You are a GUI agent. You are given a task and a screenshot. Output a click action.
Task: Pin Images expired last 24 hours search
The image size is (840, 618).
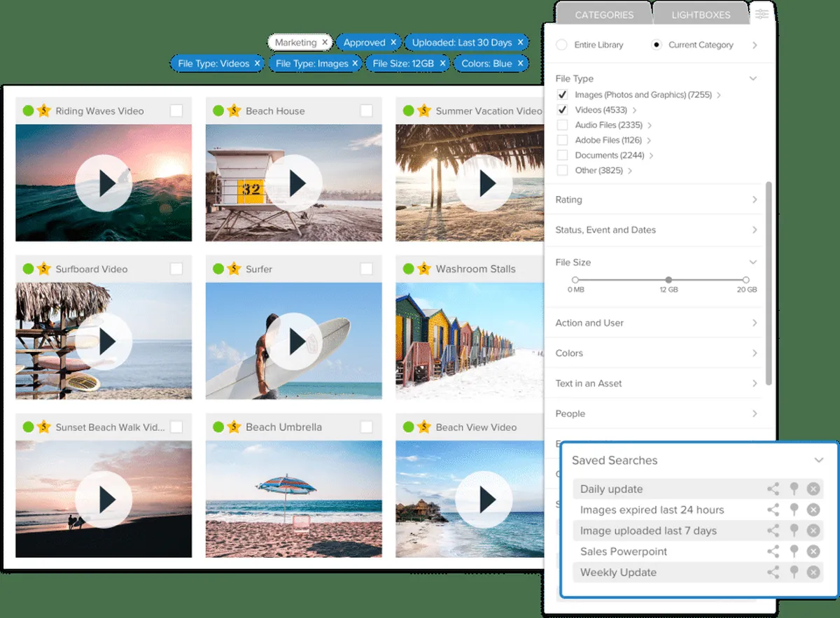(794, 510)
